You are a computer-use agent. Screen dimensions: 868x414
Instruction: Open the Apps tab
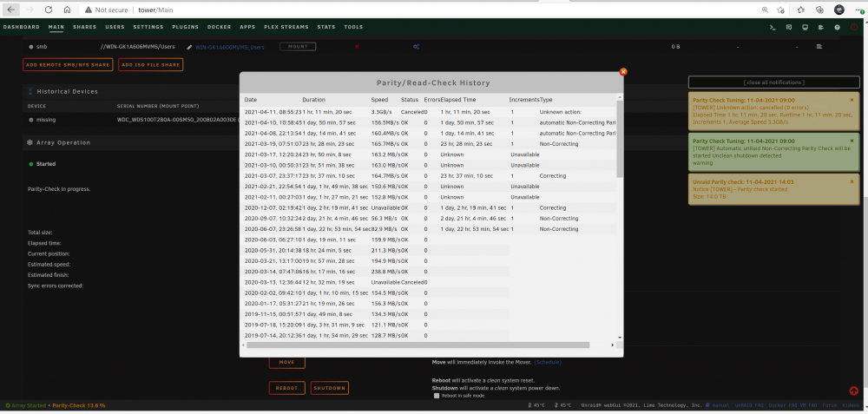tap(247, 27)
